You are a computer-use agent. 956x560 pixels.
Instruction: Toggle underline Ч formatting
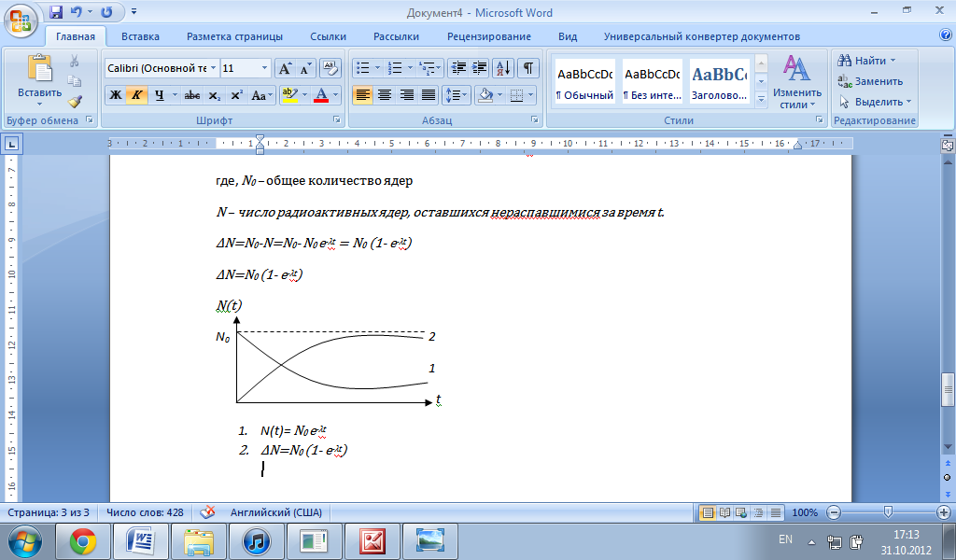(x=159, y=95)
